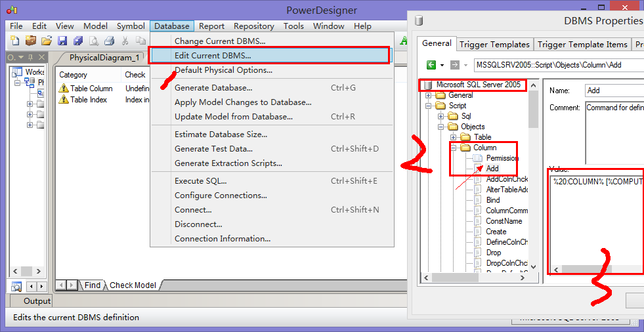Collapse the Objects folder node

pos(441,127)
